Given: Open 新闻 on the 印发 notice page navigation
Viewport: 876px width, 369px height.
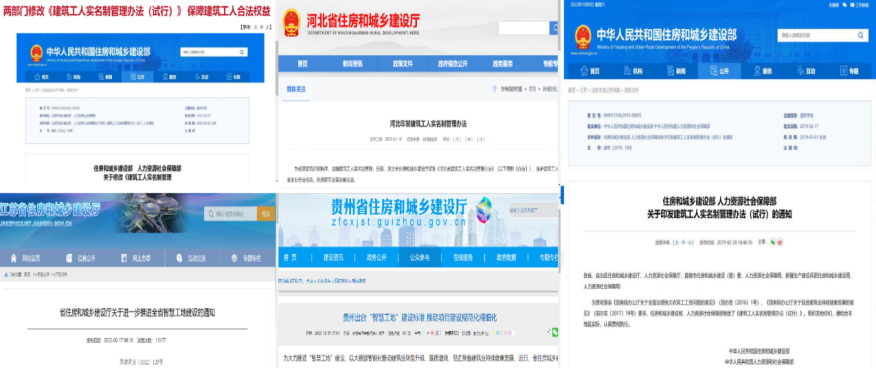Looking at the screenshot, I should (680, 72).
